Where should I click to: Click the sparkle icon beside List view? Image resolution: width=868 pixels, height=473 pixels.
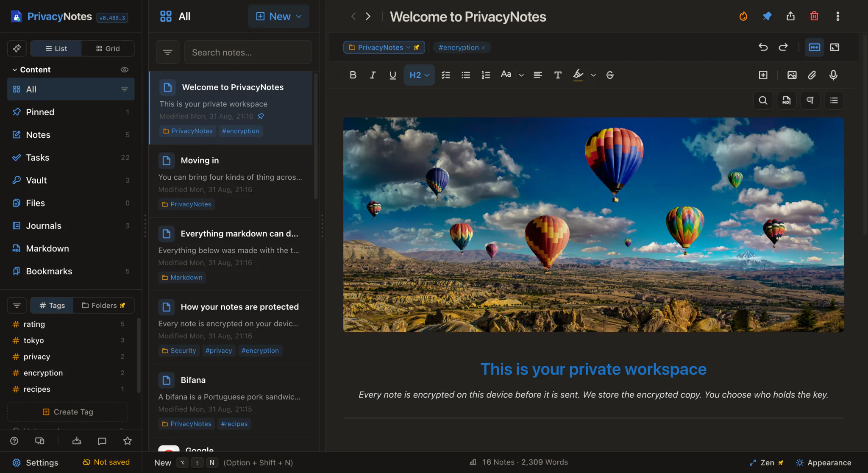coord(17,48)
